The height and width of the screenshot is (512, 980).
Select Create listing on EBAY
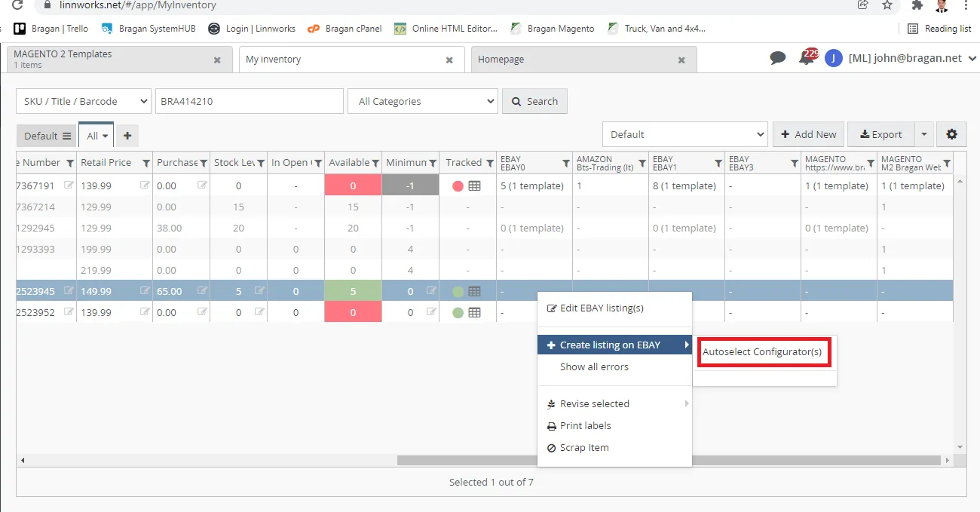[x=614, y=345]
